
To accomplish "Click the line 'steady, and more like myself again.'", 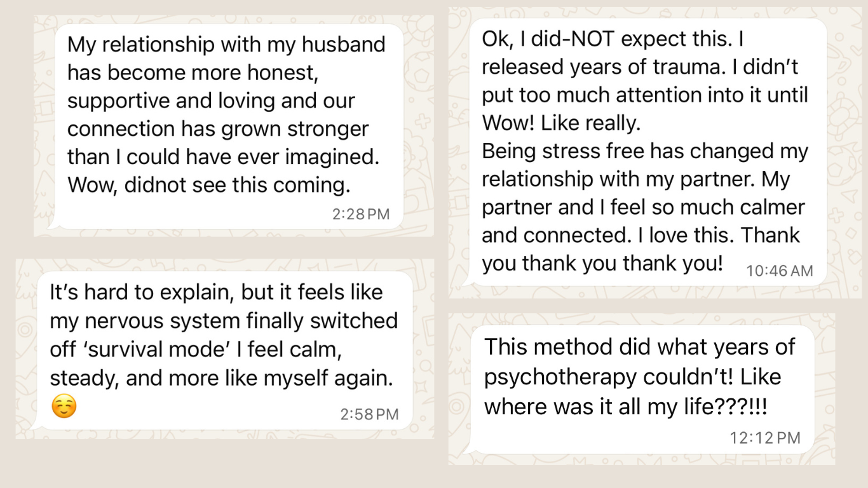I will pyautogui.click(x=221, y=378).
